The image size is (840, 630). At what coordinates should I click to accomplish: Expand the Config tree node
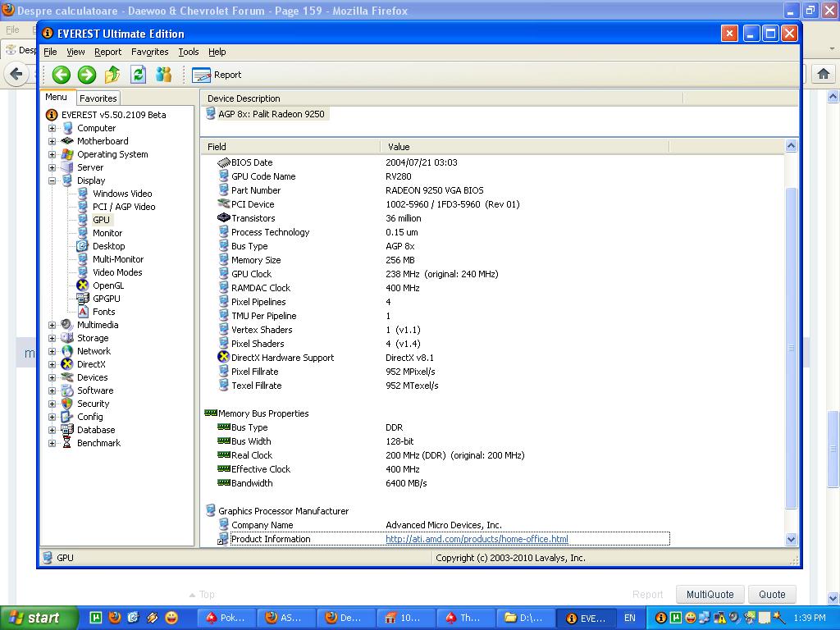tap(52, 417)
